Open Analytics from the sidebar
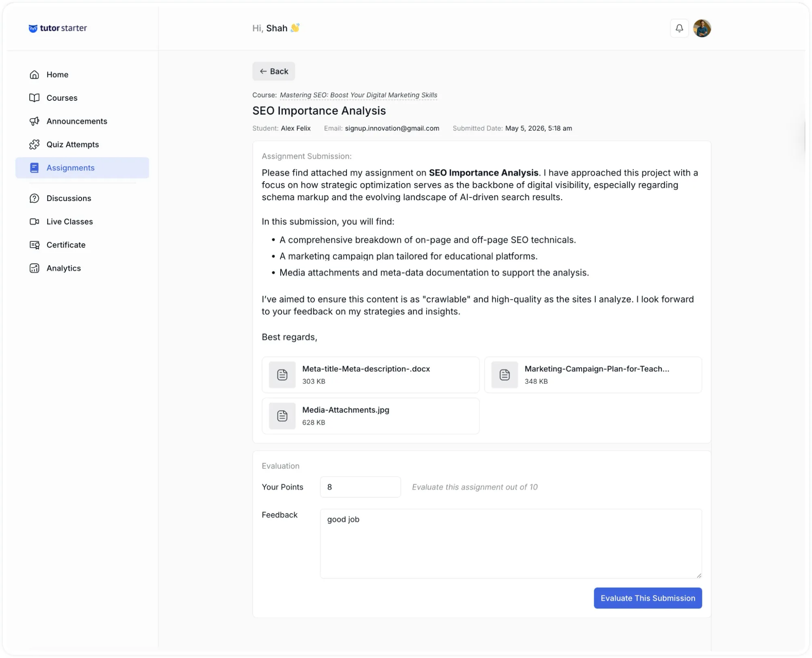The height and width of the screenshot is (658, 812). pos(82,268)
